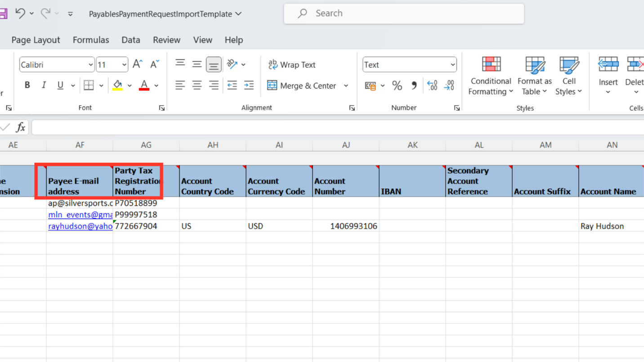Screen dimensions: 644x362
Task: Click the Decrease Font Size icon
Action: pyautogui.click(x=155, y=64)
